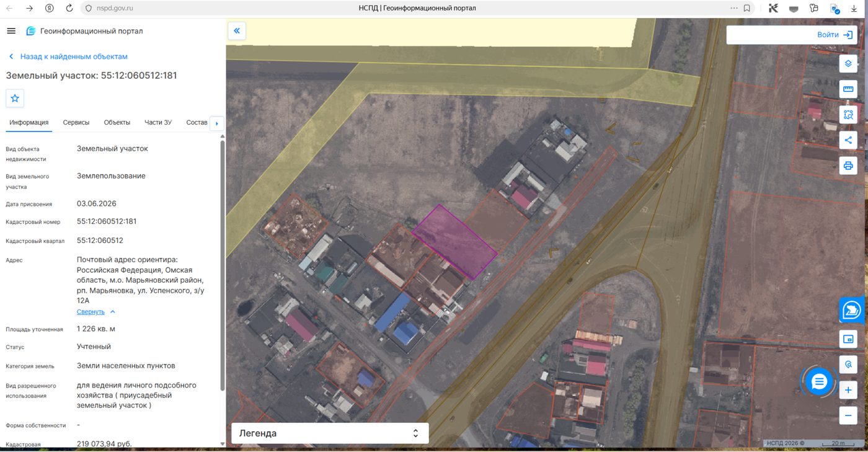
Task: Select the ruler measurement tool
Action: (x=848, y=89)
